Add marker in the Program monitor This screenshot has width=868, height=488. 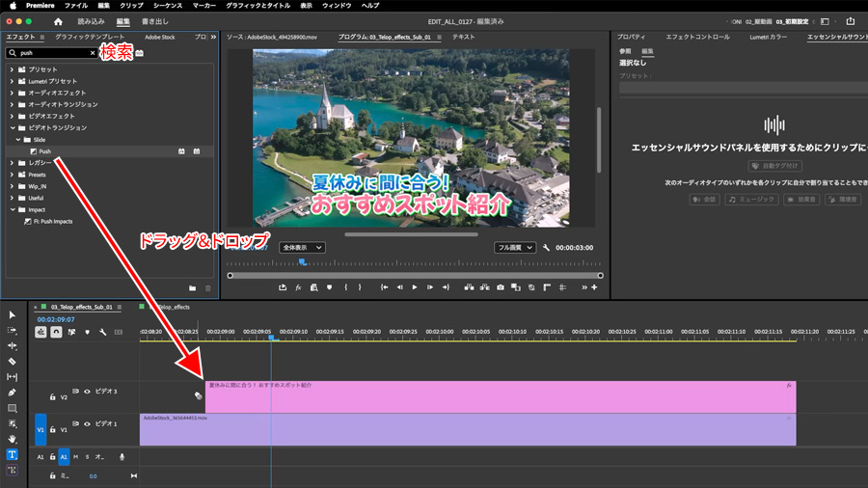coord(330,287)
